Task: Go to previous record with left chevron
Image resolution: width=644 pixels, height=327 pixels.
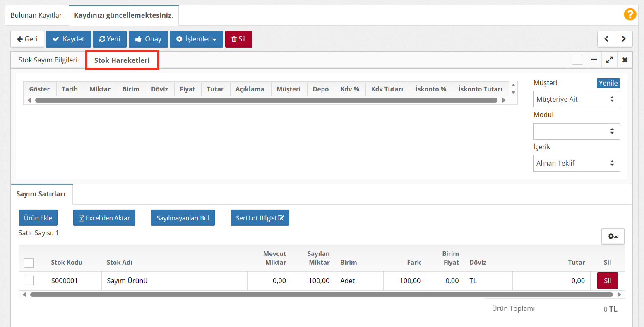Action: click(x=606, y=39)
